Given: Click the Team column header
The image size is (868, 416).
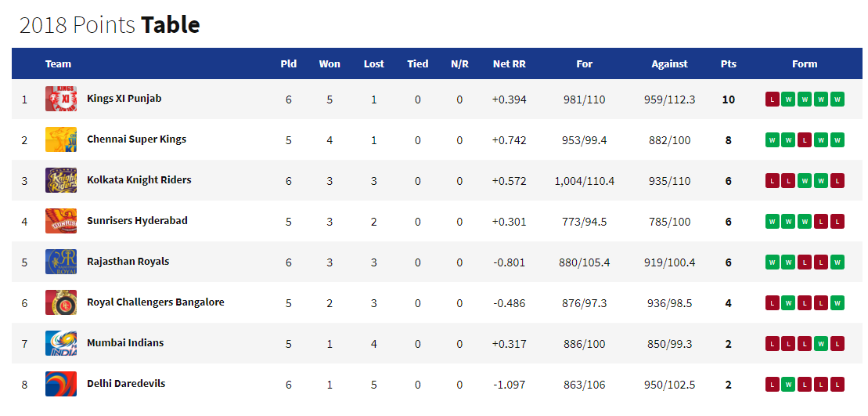Looking at the screenshot, I should (58, 64).
